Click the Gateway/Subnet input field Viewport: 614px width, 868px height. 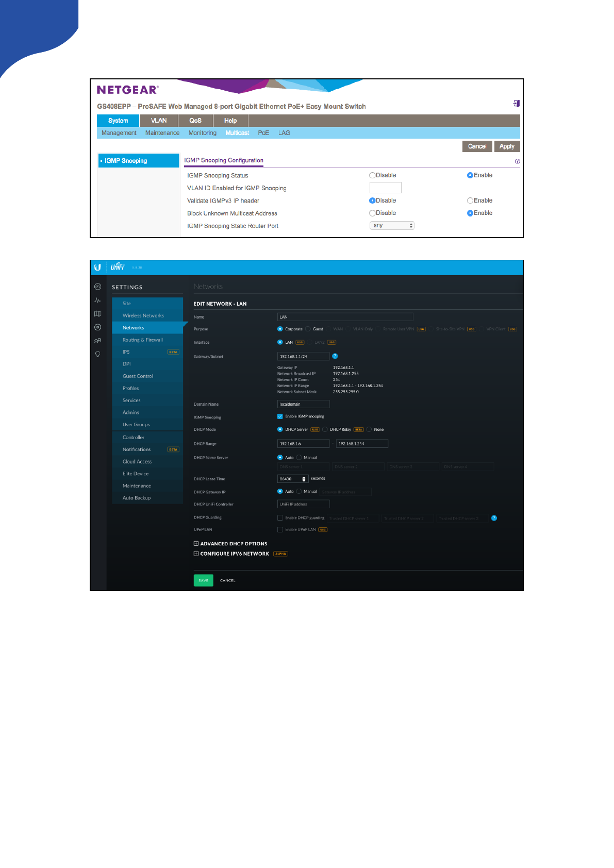point(303,356)
